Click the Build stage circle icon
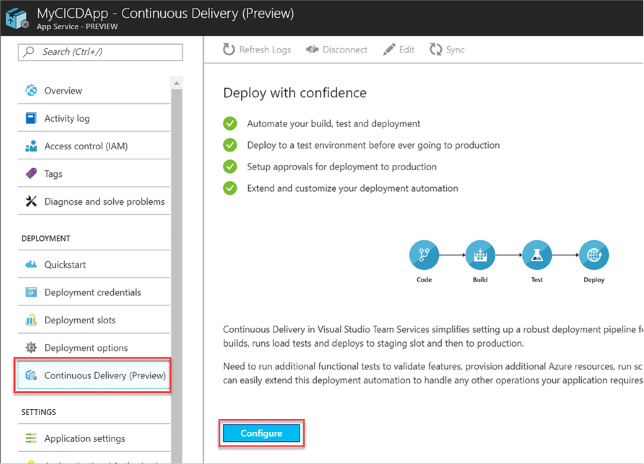The width and height of the screenshot is (644, 464). click(480, 255)
